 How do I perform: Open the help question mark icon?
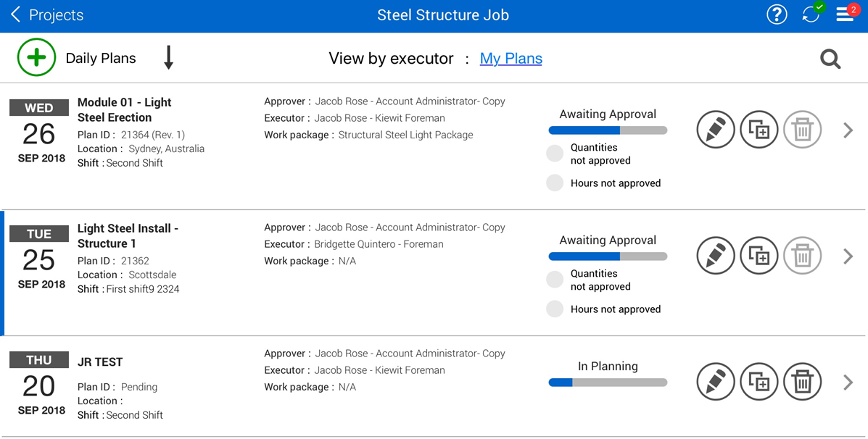(777, 15)
